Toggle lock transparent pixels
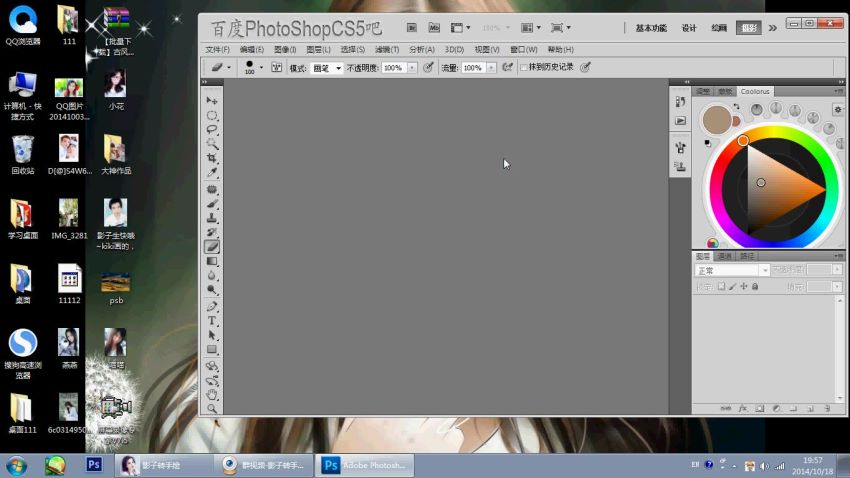Viewport: 850px width, 478px height. tap(722, 286)
